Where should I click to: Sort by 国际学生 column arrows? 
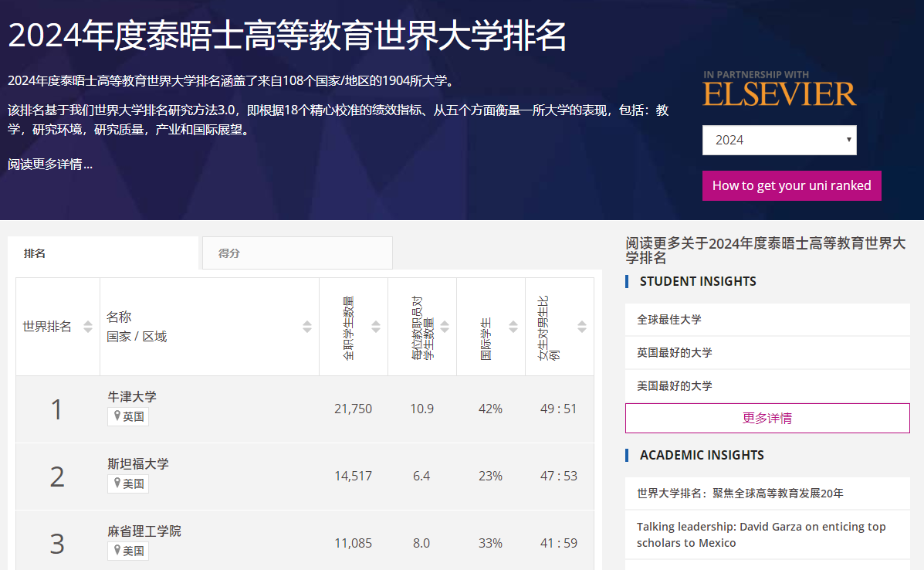coord(513,327)
